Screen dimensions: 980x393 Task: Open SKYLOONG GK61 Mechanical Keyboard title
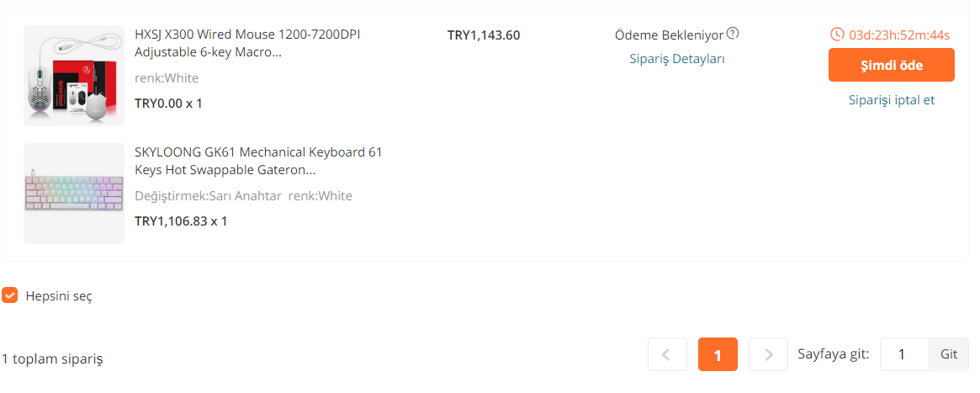[x=258, y=161]
